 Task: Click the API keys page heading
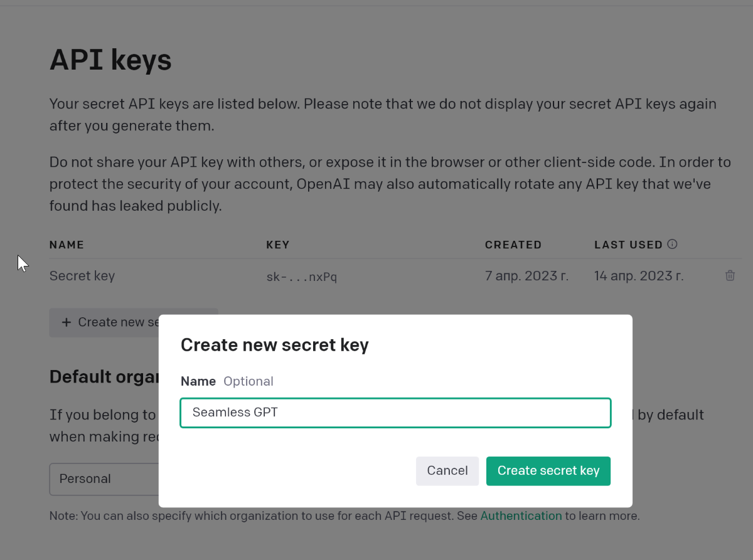pos(110,60)
